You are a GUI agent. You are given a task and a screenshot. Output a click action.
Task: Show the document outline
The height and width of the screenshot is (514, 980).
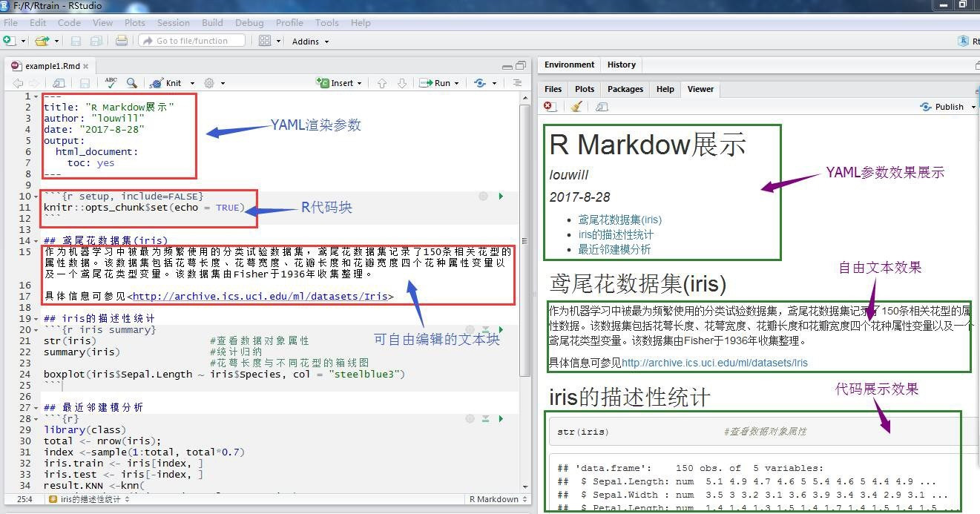tap(517, 83)
